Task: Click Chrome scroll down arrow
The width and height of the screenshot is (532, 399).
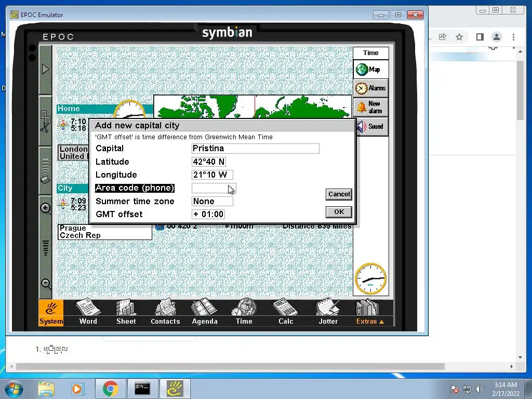Action: 520,357
